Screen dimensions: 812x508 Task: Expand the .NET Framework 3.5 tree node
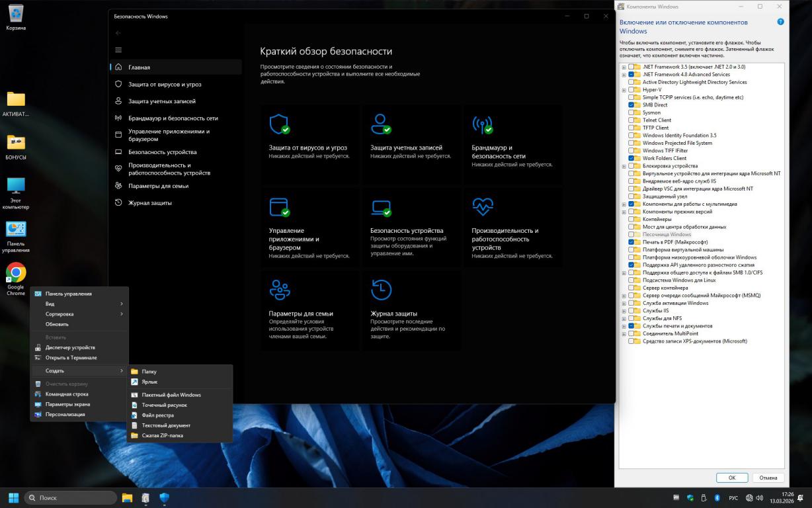click(624, 67)
